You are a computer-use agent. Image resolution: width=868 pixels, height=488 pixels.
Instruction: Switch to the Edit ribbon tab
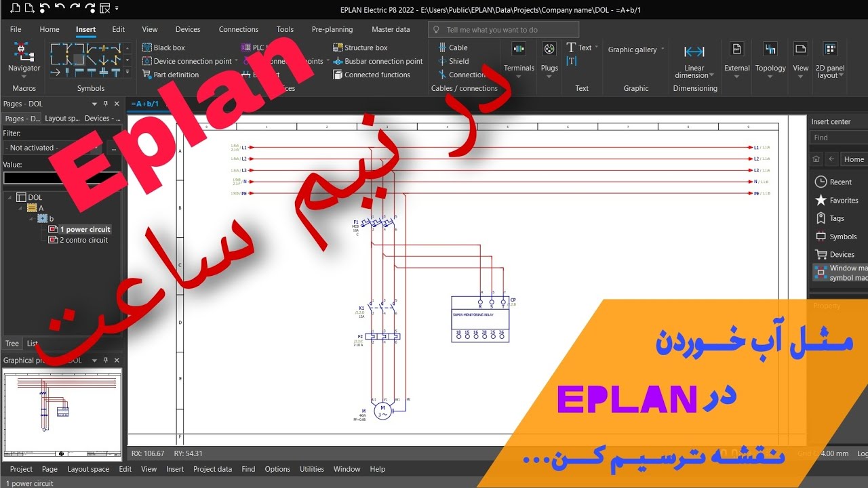pos(119,29)
